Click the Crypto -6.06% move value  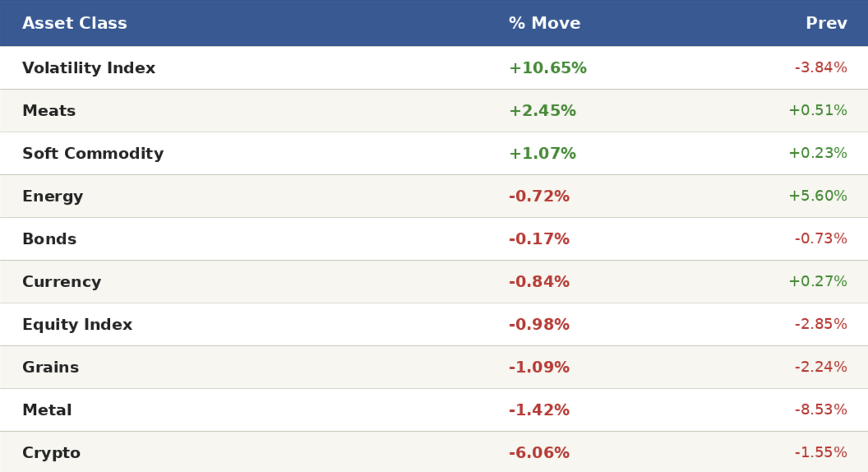539,453
